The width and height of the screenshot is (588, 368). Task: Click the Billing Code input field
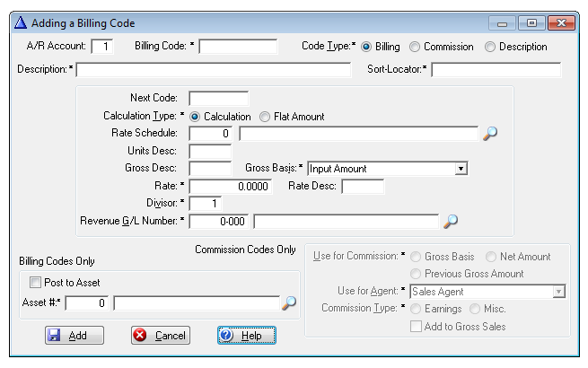(237, 46)
